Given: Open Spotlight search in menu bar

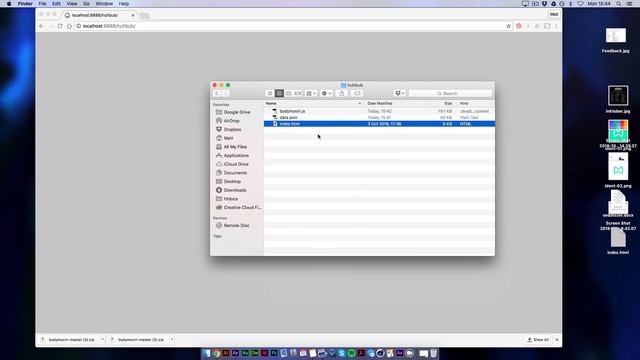Looking at the screenshot, I should [619, 4].
